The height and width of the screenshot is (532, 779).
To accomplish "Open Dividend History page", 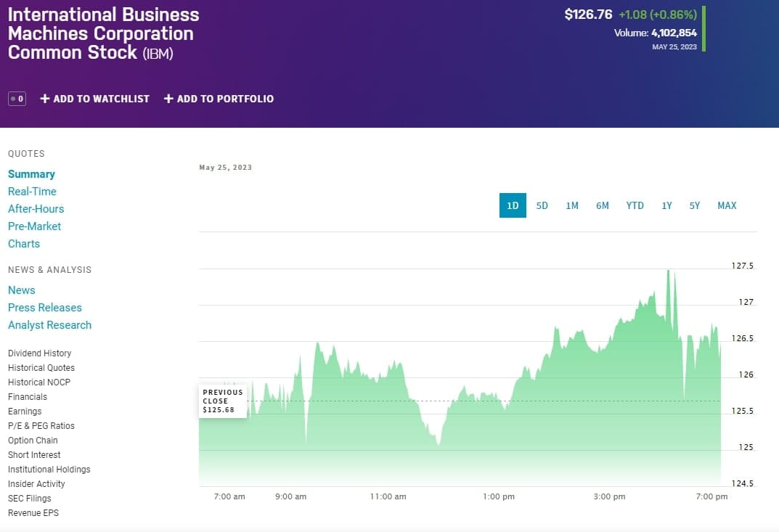I will [39, 353].
